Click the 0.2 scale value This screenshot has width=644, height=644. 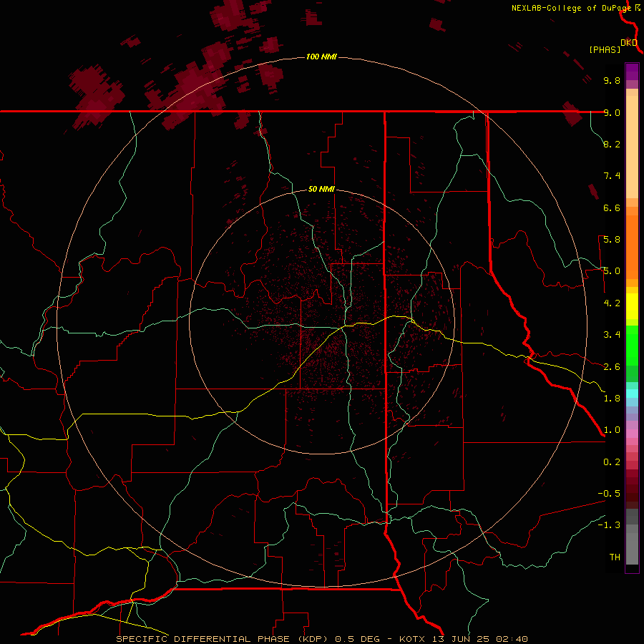[x=612, y=462]
